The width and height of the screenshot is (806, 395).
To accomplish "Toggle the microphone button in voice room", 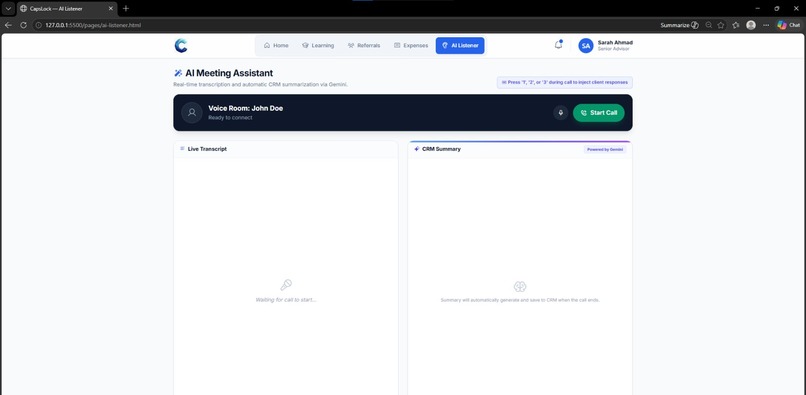I will tap(560, 113).
